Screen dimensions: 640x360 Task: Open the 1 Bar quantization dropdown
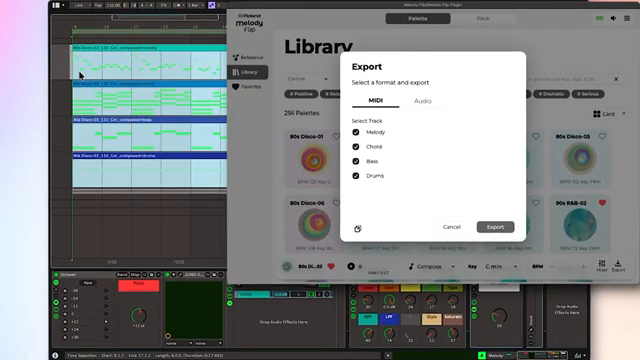[x=196, y=5]
